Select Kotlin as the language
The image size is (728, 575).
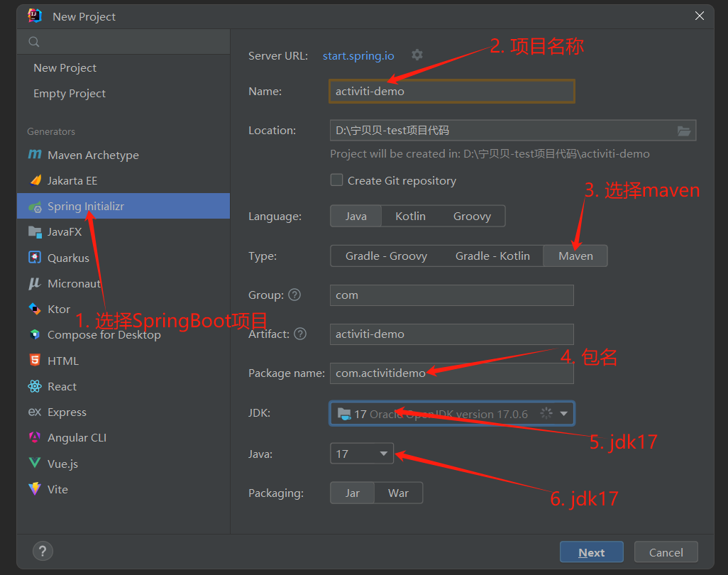tap(410, 217)
